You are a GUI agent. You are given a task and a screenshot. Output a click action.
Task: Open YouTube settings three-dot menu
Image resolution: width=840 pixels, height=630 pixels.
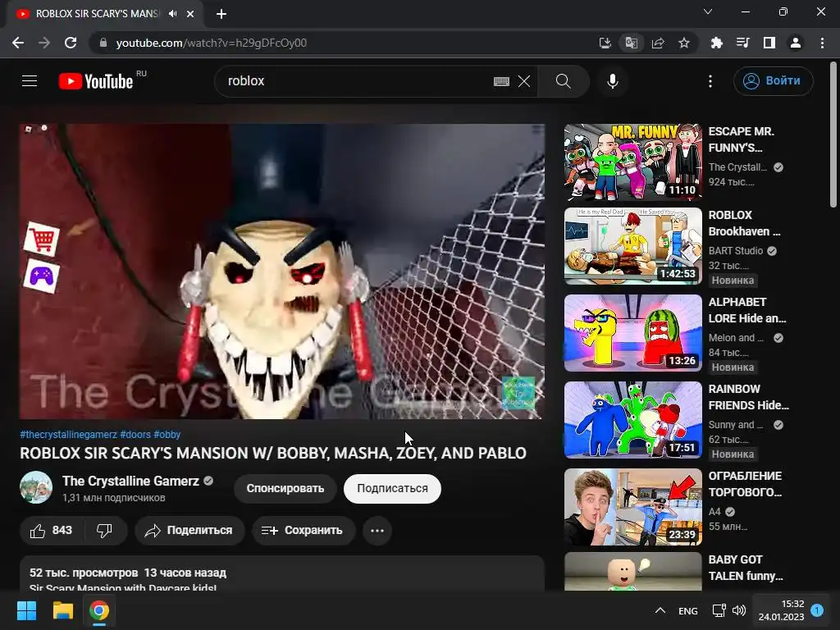pos(710,81)
